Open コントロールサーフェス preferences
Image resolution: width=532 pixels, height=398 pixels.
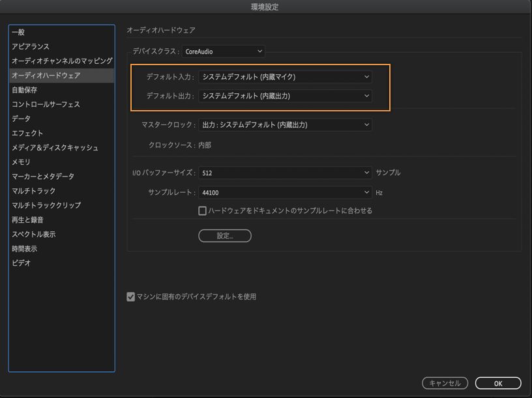point(46,104)
